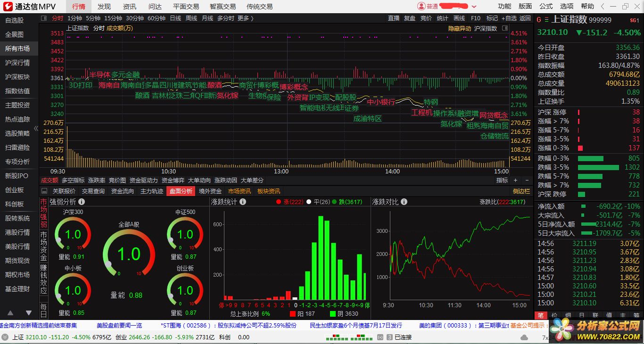Open the 公式 menu
Viewport: 644px width, 344px height.
tap(546, 6)
